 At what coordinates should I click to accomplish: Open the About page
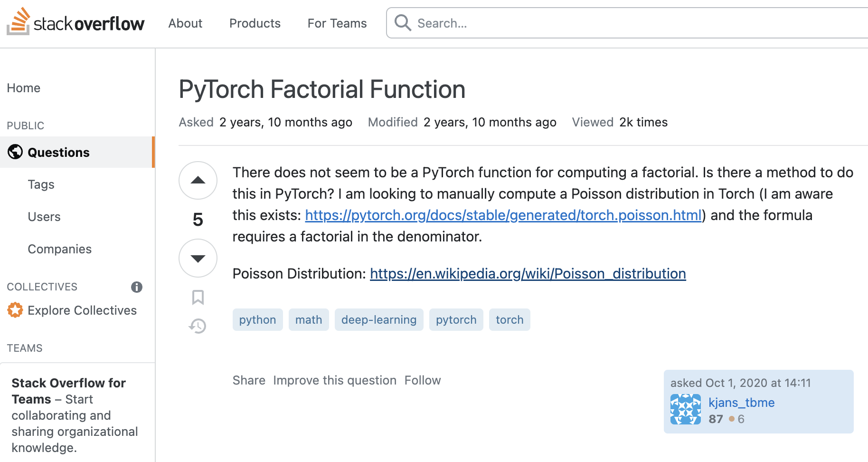point(185,23)
